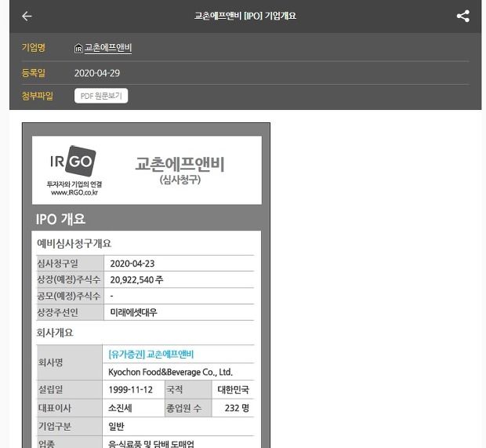The image size is (486, 448).
Task: Open the [유가증권] 교촌에프앤비 link
Action: point(151,354)
